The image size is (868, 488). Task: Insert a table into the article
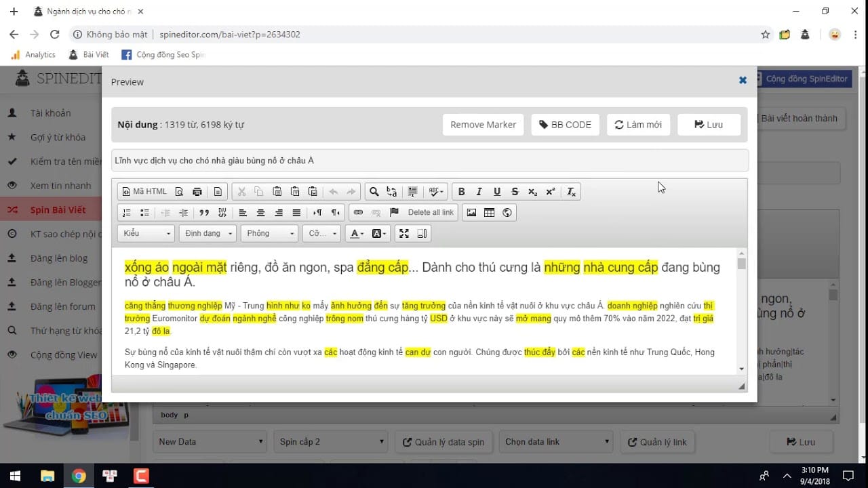point(489,213)
